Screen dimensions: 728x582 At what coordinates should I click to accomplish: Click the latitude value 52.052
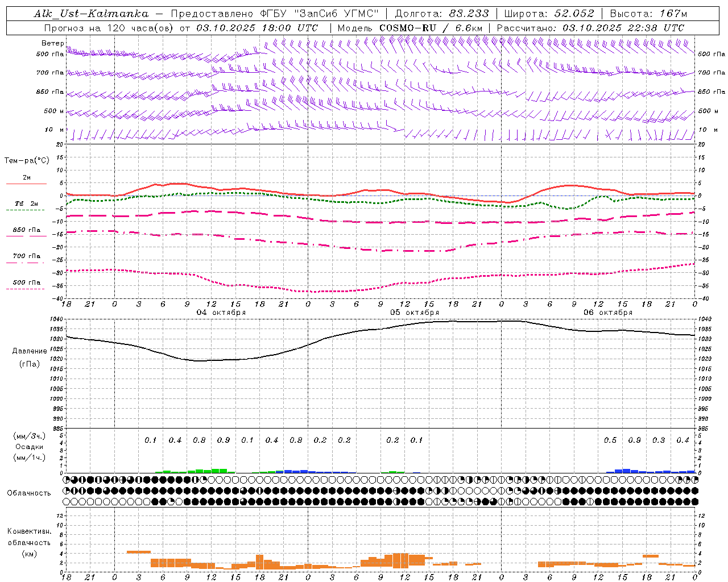pyautogui.click(x=574, y=14)
